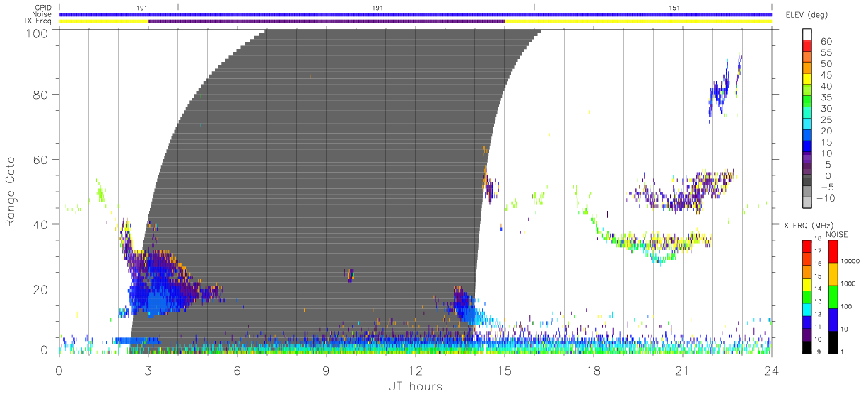Click x-axis tick label "15"
Image resolution: width=868 pixels, height=401 pixels.
[504, 371]
